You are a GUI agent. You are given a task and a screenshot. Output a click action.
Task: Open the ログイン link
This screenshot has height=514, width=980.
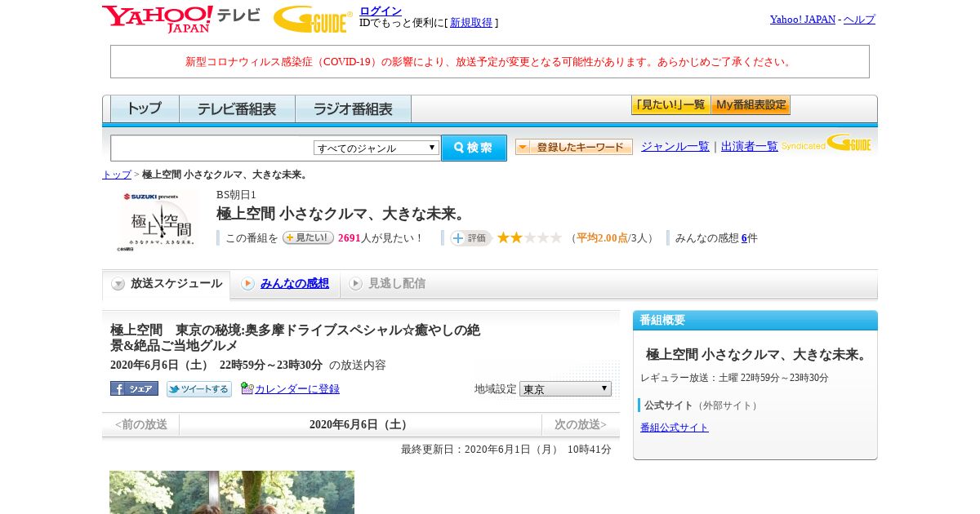(381, 11)
